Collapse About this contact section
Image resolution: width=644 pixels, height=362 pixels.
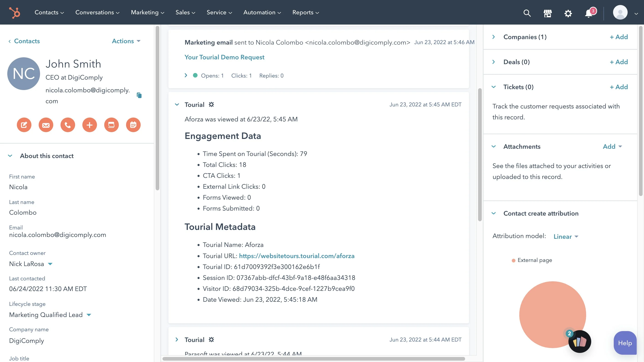coord(10,156)
